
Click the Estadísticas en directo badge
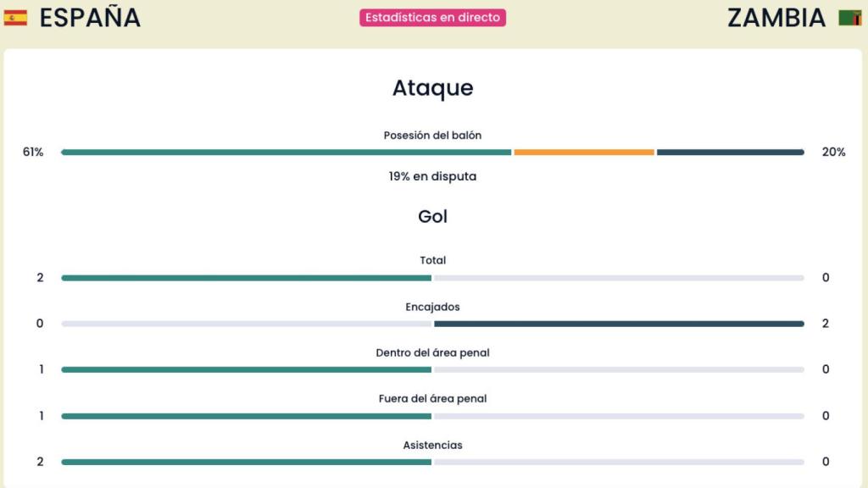click(432, 18)
